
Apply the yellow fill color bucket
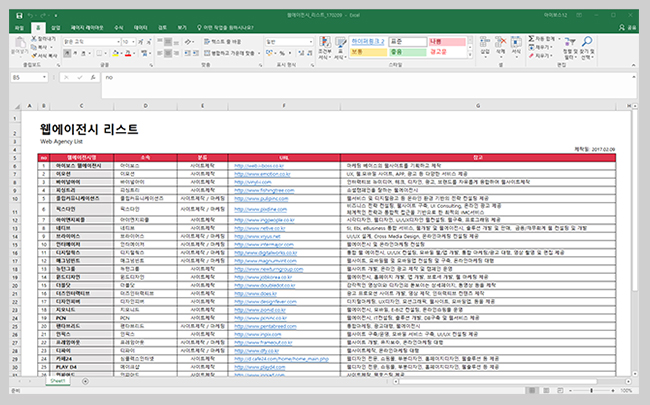point(115,53)
